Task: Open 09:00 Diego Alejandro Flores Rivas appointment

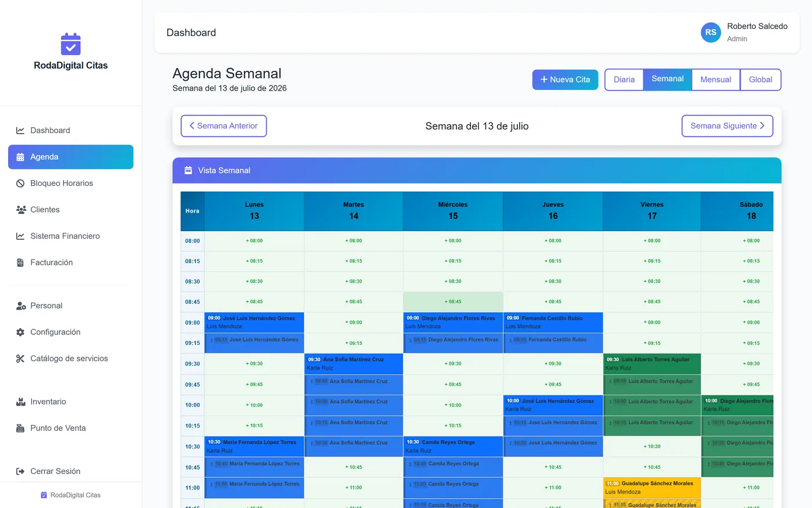Action: pyautogui.click(x=453, y=322)
